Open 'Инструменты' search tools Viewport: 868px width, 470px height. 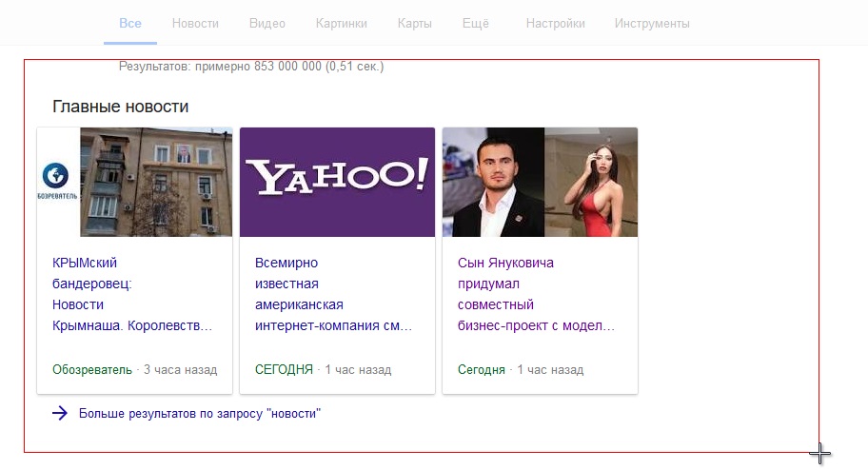(652, 23)
